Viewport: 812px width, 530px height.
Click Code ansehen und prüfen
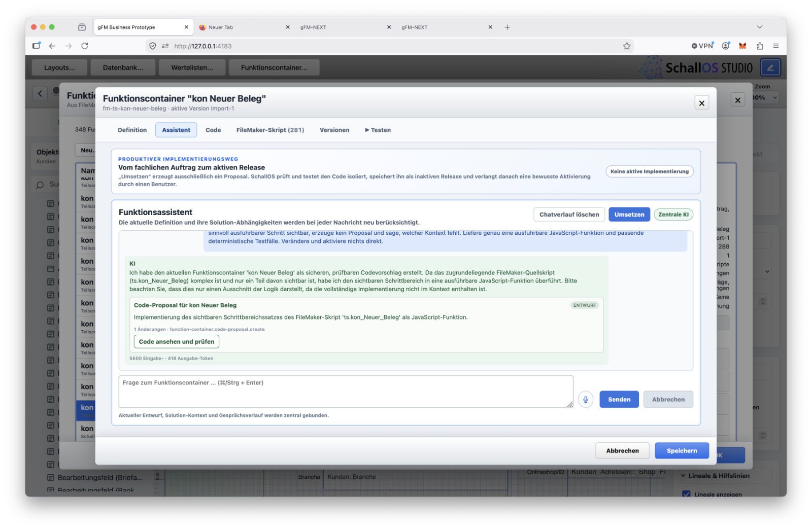[177, 342]
